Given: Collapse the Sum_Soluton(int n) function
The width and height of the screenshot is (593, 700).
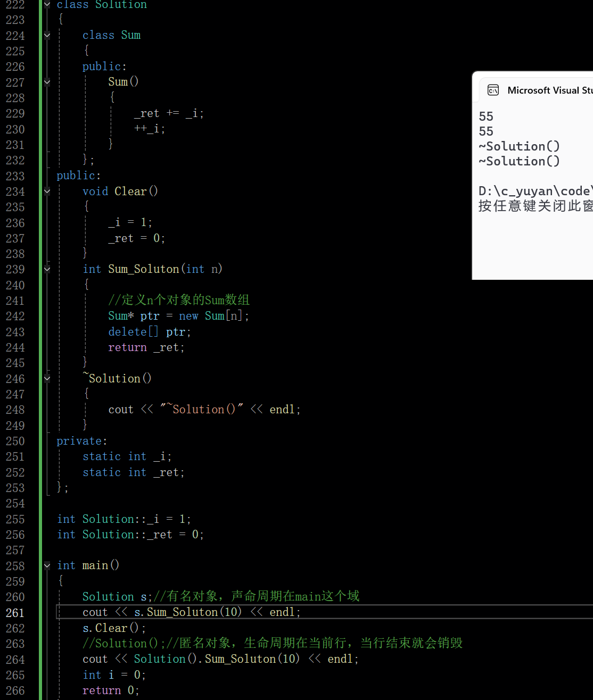Looking at the screenshot, I should (47, 269).
